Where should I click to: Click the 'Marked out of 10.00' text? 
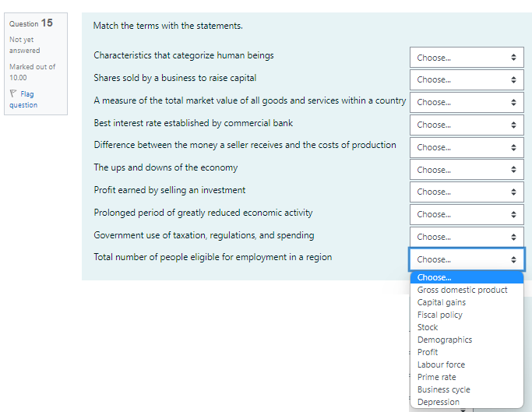(x=32, y=72)
